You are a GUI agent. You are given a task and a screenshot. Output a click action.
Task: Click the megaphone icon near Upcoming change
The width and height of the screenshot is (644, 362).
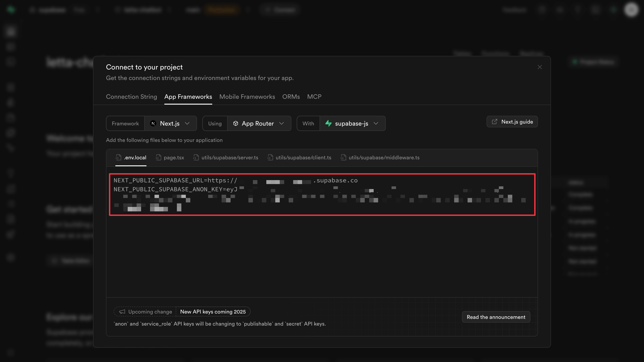tap(122, 311)
